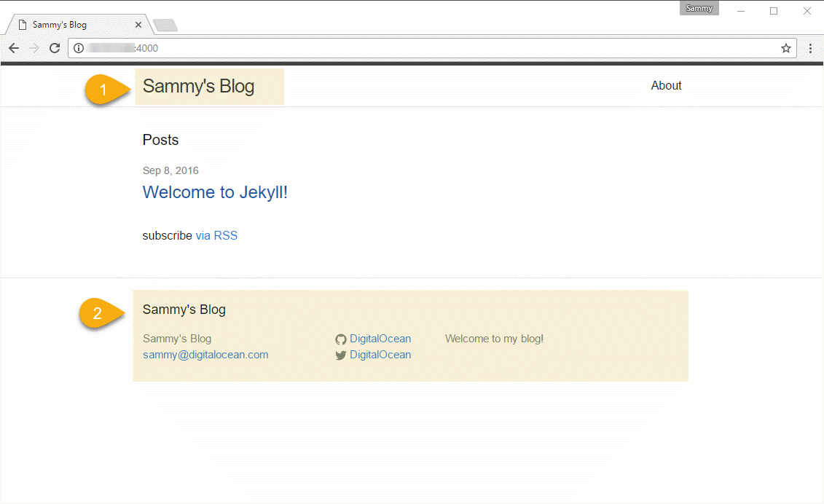
Task: Click the Posts heading
Action: (161, 140)
